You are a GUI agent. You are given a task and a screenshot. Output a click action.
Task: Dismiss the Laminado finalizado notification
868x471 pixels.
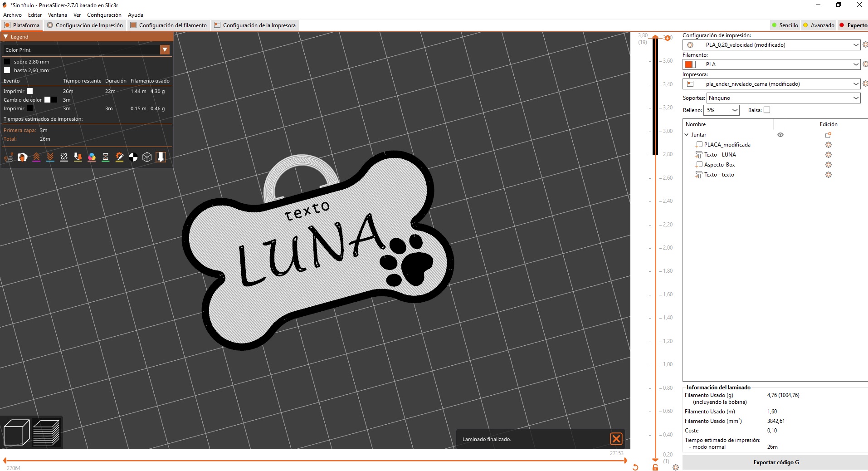pos(617,439)
